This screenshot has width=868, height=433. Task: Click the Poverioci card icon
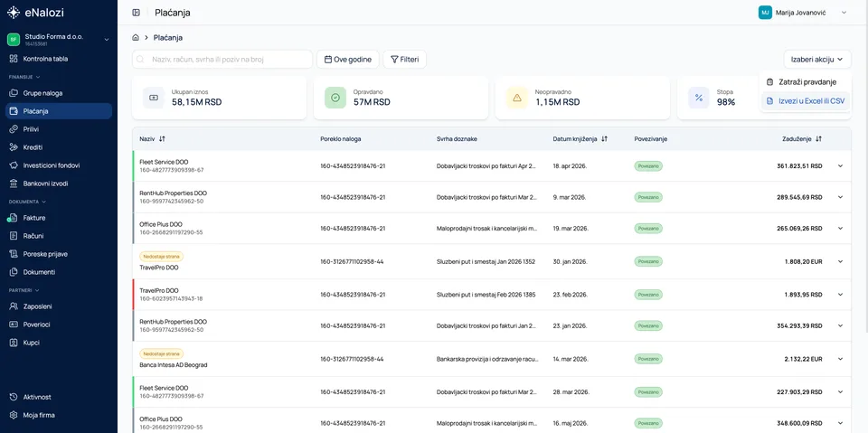[x=14, y=325]
